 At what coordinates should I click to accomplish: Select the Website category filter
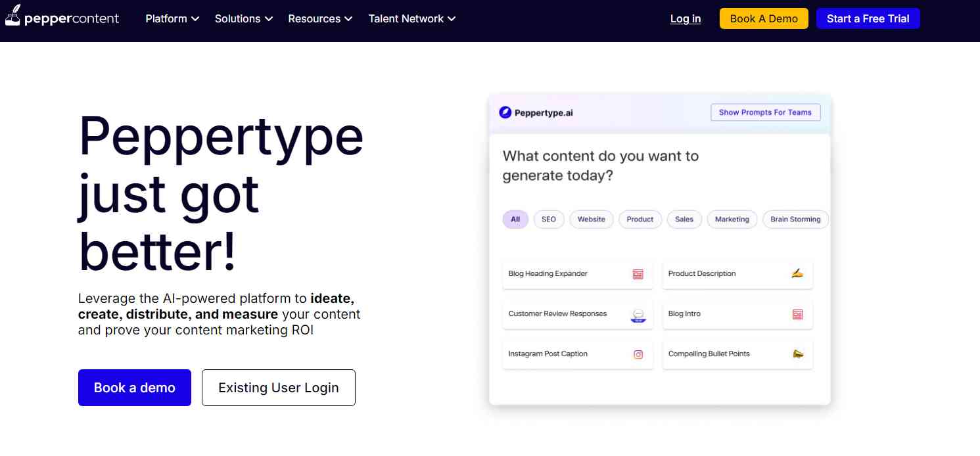click(x=592, y=219)
